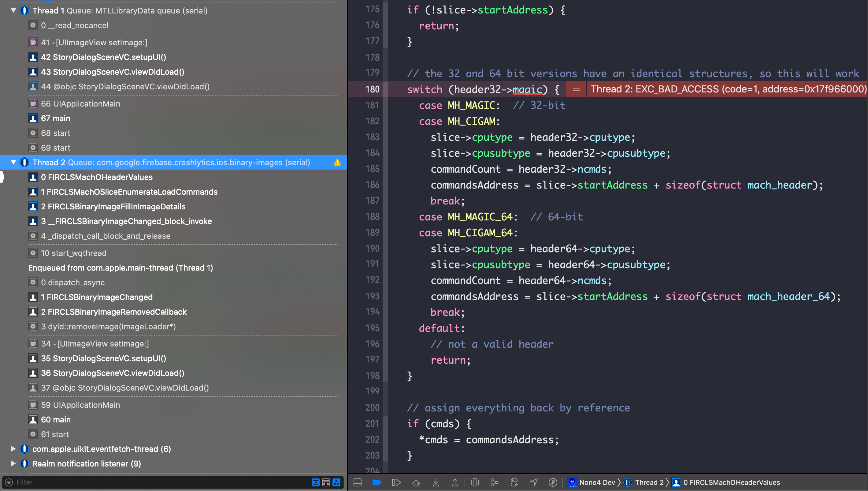Image resolution: width=868 pixels, height=491 pixels.
Task: Collapse the Thread 1 disclosure triangle
Action: (13, 10)
